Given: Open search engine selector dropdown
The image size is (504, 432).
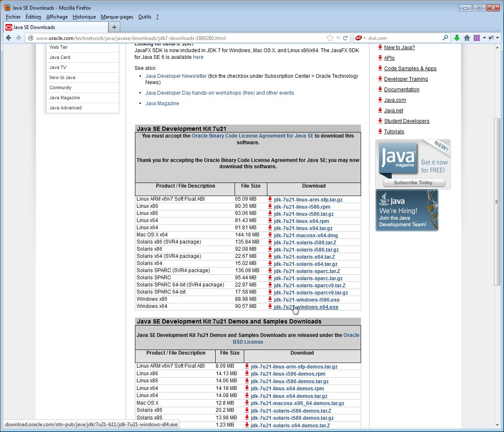Looking at the screenshot, I should (364, 38).
